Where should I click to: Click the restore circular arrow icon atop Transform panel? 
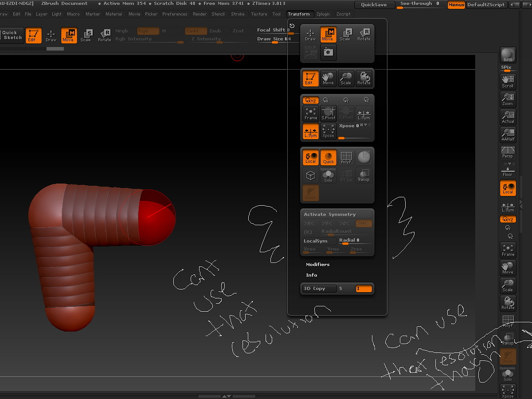point(292,26)
